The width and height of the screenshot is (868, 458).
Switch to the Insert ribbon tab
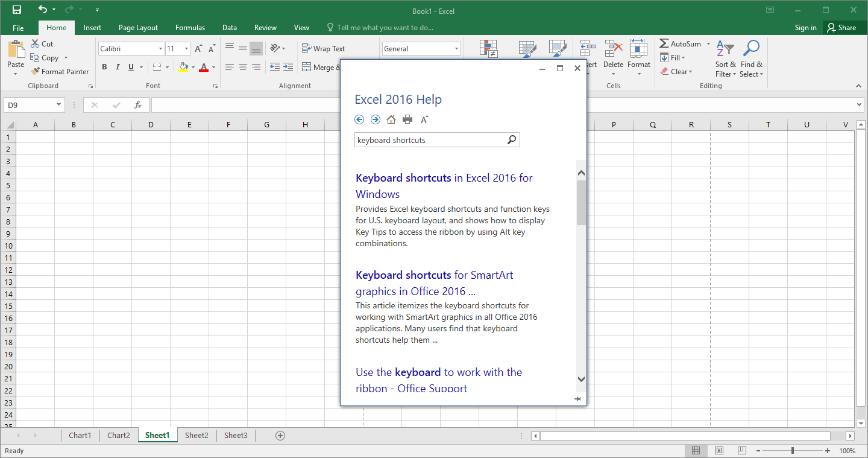tap(92, 28)
